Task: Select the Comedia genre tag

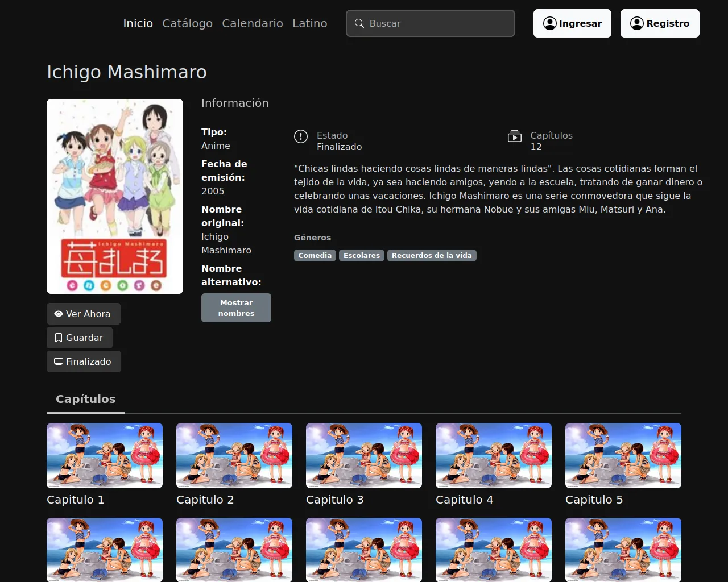Action: tap(315, 256)
